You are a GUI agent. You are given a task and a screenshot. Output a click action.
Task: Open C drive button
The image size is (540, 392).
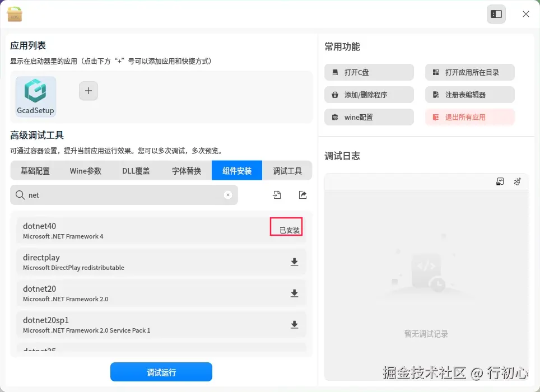(369, 72)
